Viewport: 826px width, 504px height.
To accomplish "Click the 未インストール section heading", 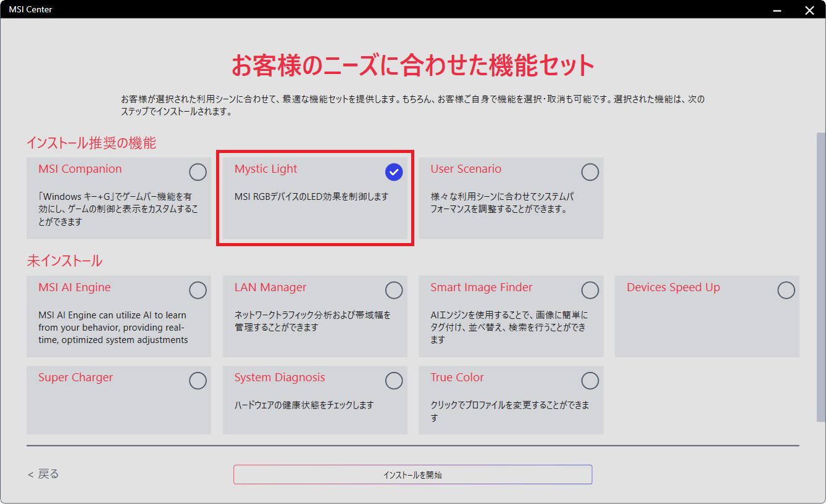I will pyautogui.click(x=64, y=261).
